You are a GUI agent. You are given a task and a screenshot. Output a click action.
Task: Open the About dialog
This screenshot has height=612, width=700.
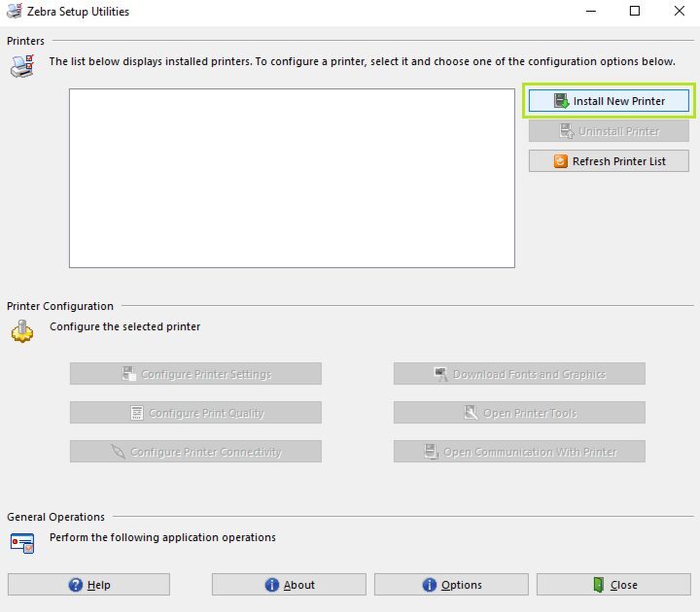coord(289,585)
